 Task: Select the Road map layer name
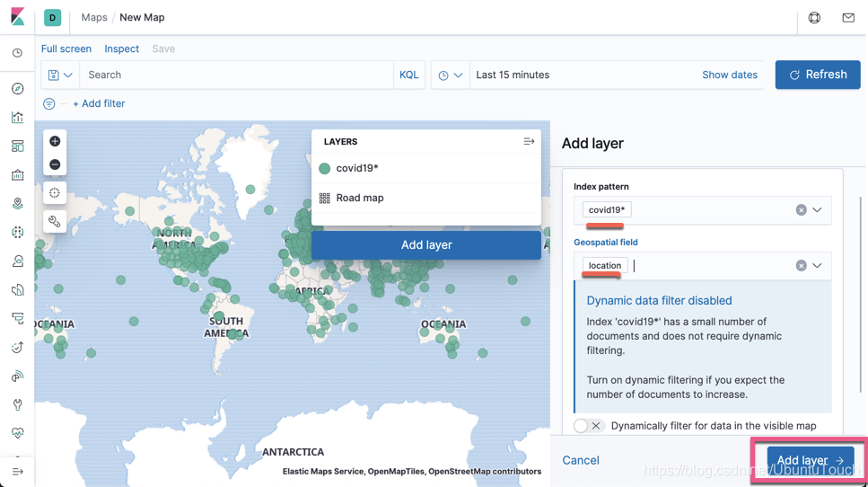[360, 198]
